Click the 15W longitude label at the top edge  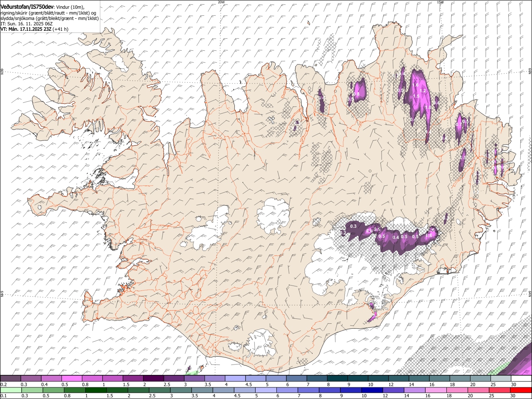point(440,2)
